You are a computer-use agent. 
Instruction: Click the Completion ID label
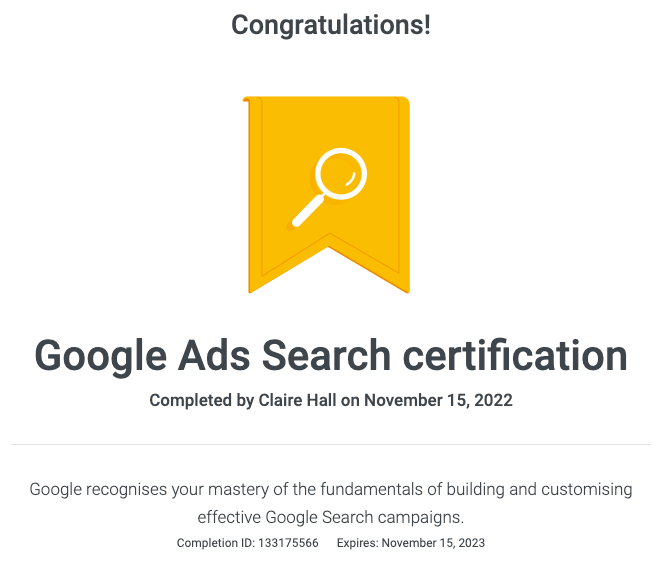pyautogui.click(x=216, y=543)
